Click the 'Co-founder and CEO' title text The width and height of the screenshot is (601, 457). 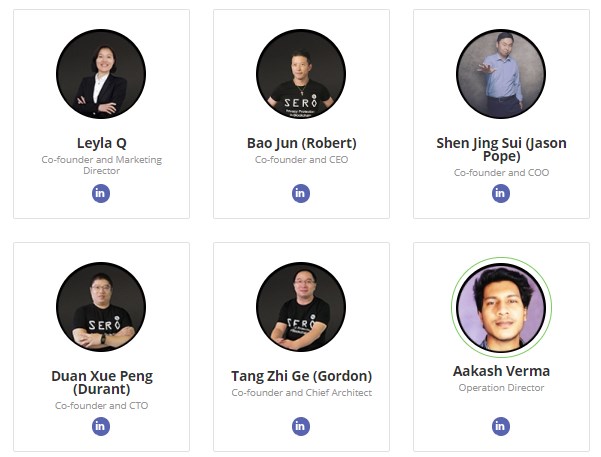click(x=301, y=160)
